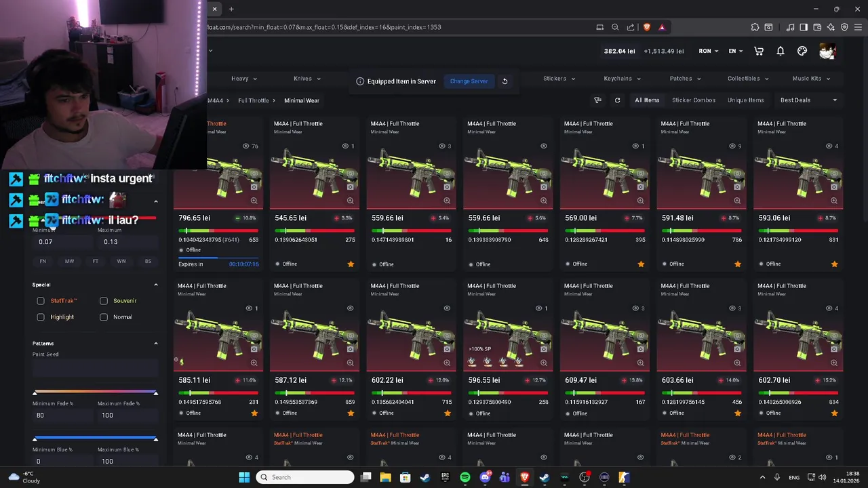The image size is (868, 488).
Task: Switch to the All Items tab
Action: [x=647, y=100]
